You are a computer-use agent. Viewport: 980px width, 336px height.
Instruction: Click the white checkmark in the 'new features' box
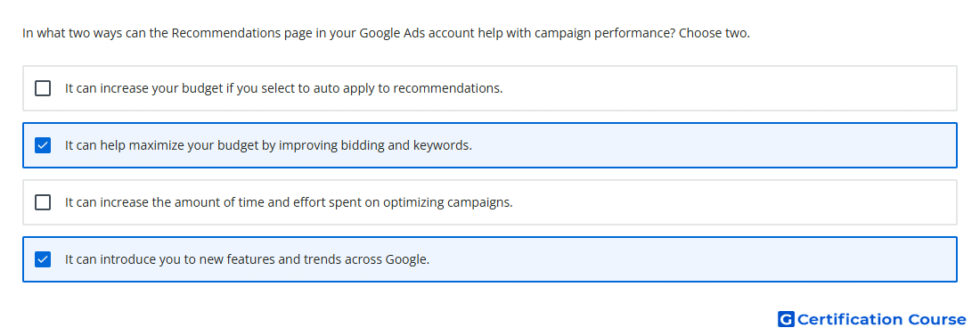pos(43,259)
